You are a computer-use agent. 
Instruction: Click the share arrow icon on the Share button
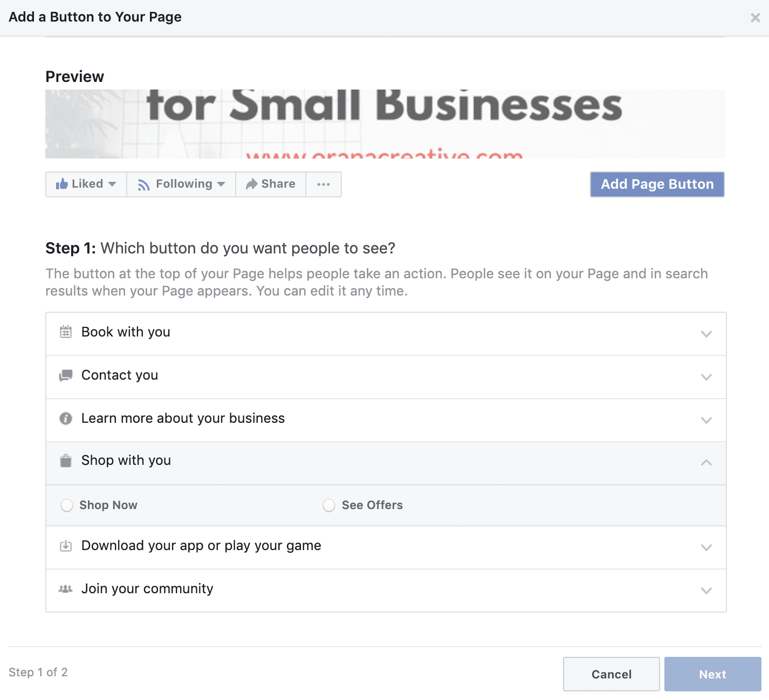pyautogui.click(x=251, y=184)
